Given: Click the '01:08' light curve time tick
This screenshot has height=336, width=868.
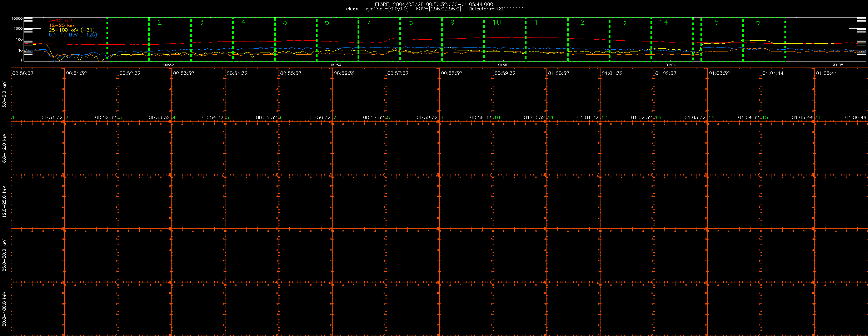Looking at the screenshot, I should coord(838,65).
